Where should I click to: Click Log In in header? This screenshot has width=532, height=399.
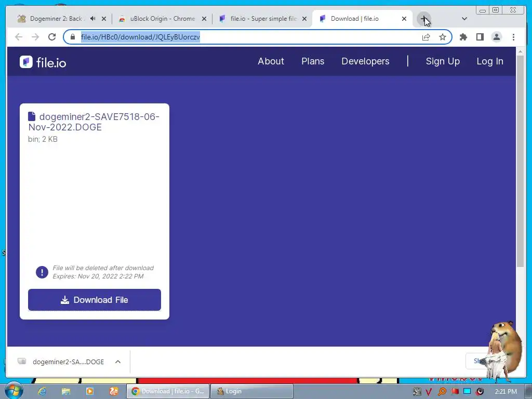490,61
